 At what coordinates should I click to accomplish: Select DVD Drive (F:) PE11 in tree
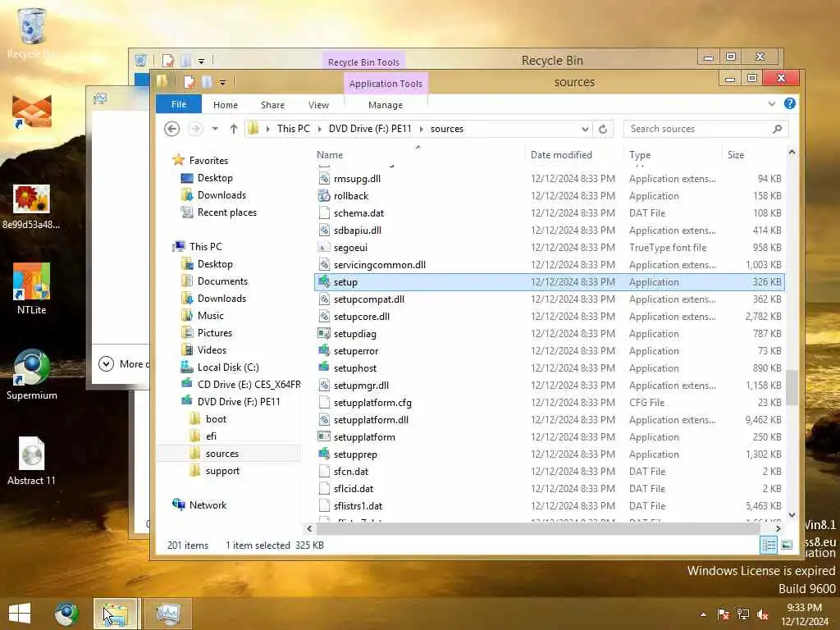(239, 401)
